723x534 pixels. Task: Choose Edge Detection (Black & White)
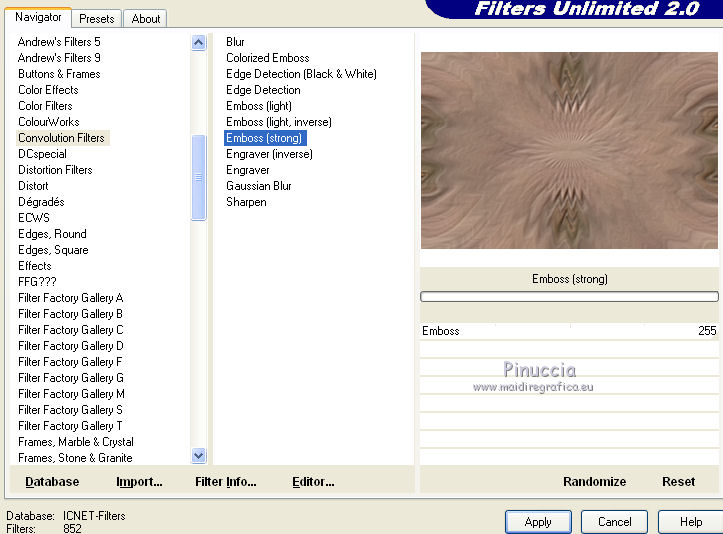301,74
